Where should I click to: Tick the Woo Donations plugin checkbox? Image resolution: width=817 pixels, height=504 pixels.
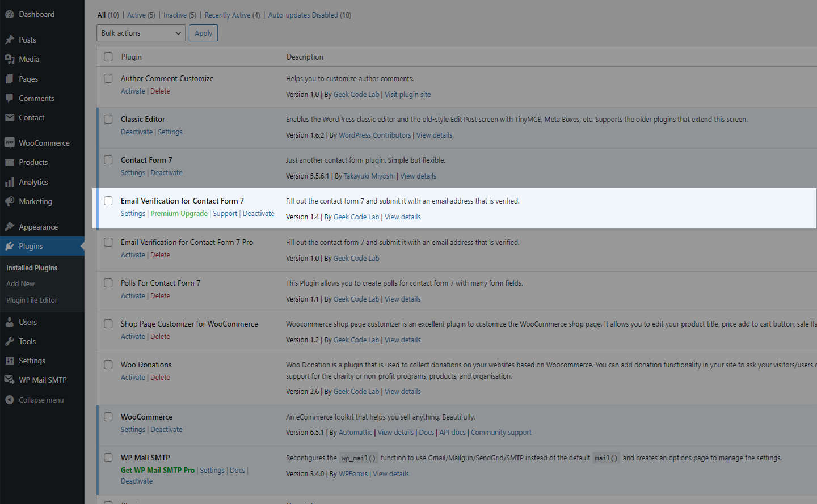[108, 365]
